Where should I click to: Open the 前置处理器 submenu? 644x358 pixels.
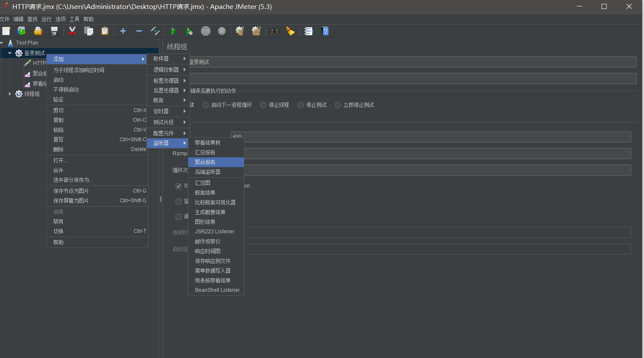[x=168, y=81]
